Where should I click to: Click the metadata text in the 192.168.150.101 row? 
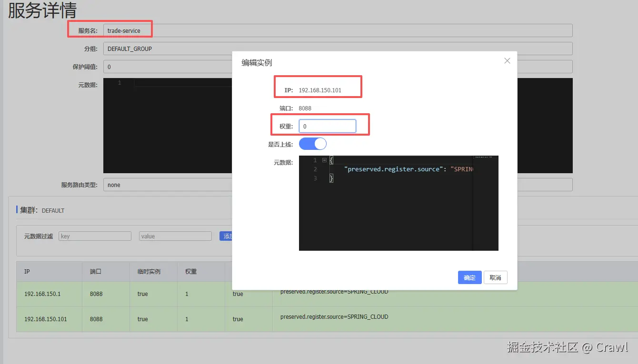334,316
